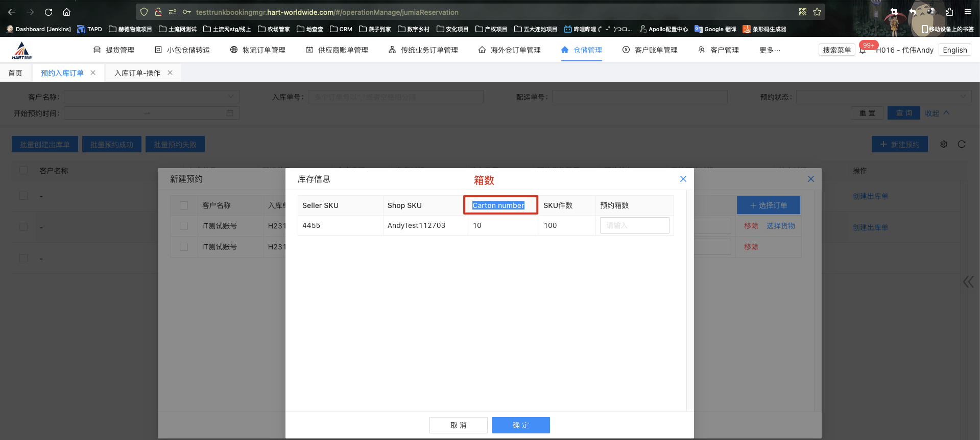Viewport: 980px width, 440px height.
Task: Open the 海外仓订单管理 menu
Action: point(510,50)
